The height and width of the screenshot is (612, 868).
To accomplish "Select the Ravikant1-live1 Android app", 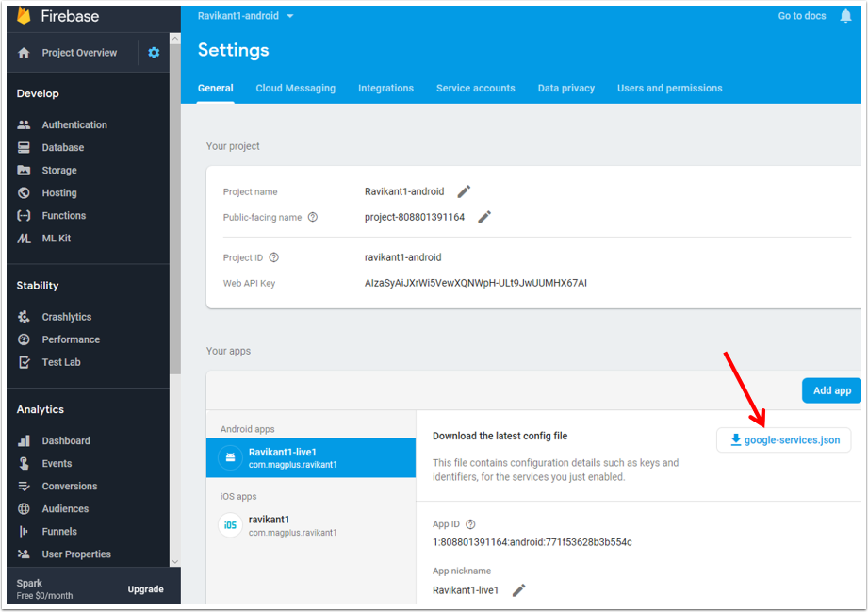I will [311, 457].
